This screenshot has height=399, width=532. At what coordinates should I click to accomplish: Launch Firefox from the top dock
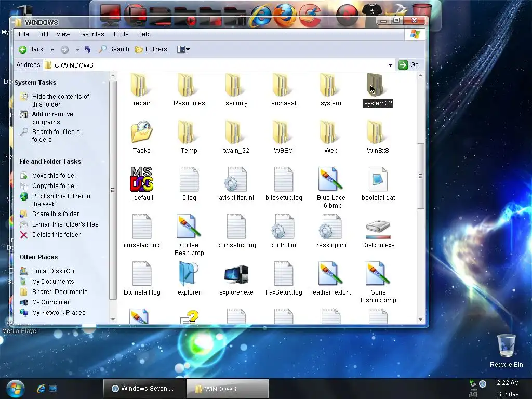[284, 15]
